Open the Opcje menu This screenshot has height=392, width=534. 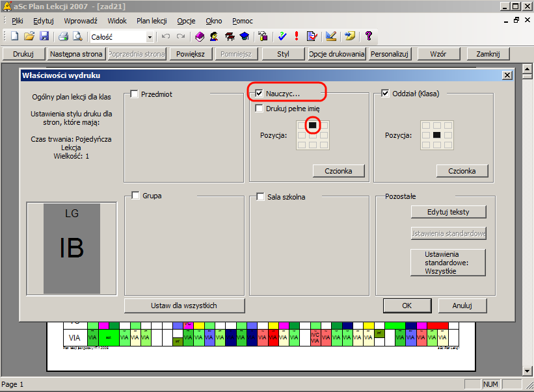click(186, 21)
